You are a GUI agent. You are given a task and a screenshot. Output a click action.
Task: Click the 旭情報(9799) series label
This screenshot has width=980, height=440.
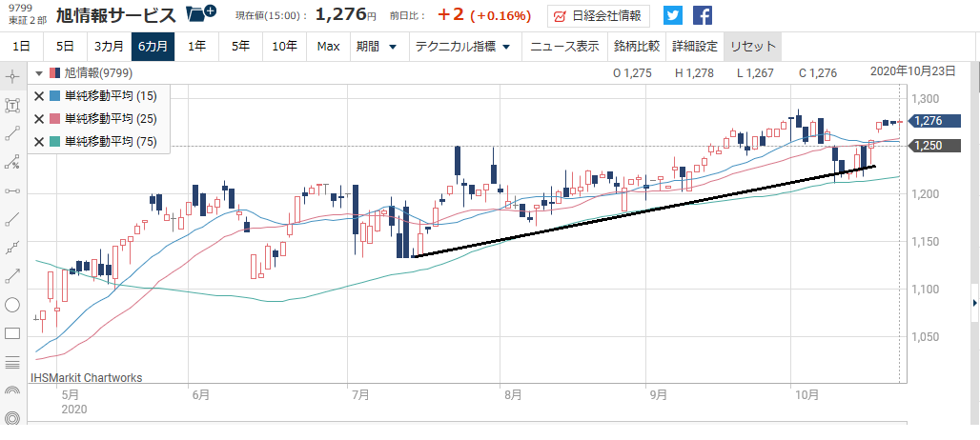98,73
